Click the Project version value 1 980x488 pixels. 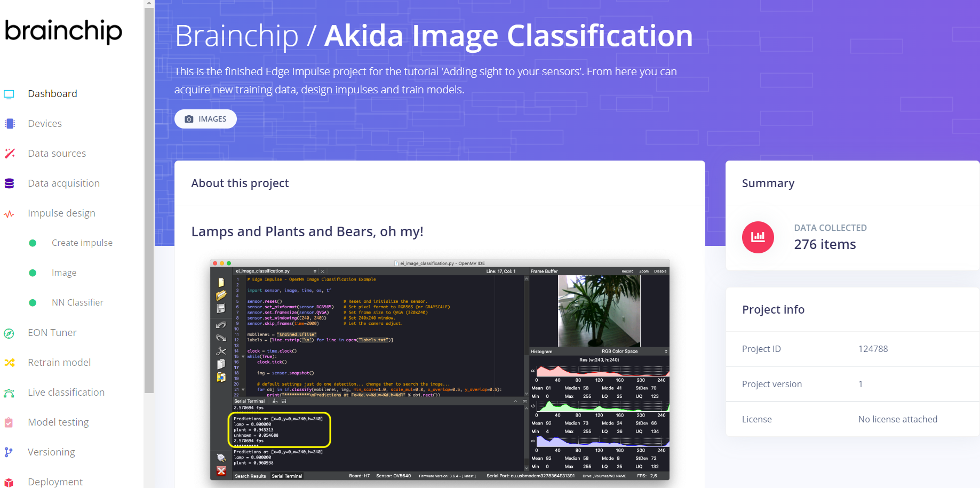[x=861, y=384]
